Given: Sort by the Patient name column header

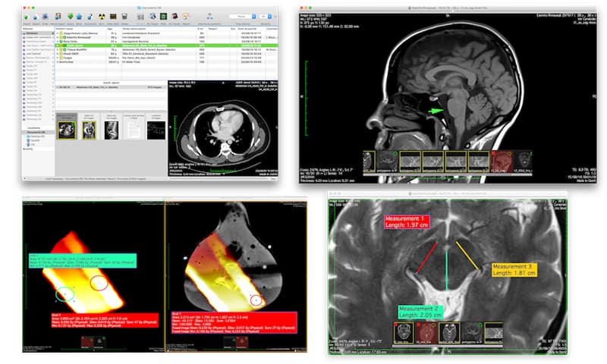Looking at the screenshot, I should click(64, 29).
